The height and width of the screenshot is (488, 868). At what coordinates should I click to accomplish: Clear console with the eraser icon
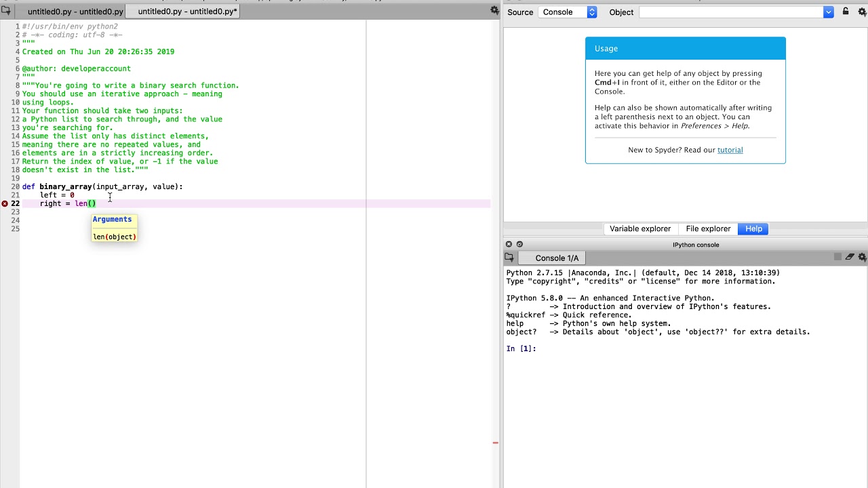coord(850,257)
